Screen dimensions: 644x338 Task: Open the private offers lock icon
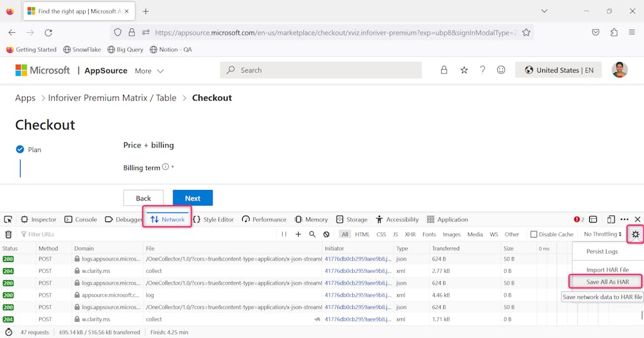[444, 70]
